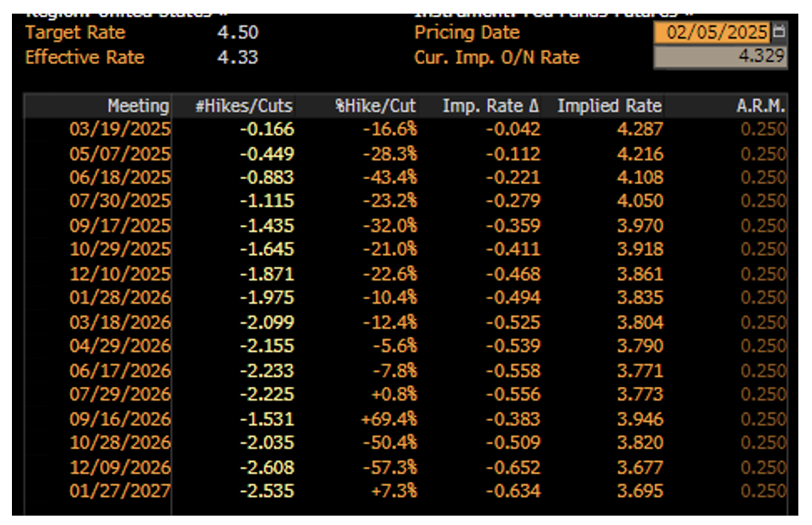Select the 12/10/2025 meeting date
This screenshot has height=525, width=812.
coord(119,274)
